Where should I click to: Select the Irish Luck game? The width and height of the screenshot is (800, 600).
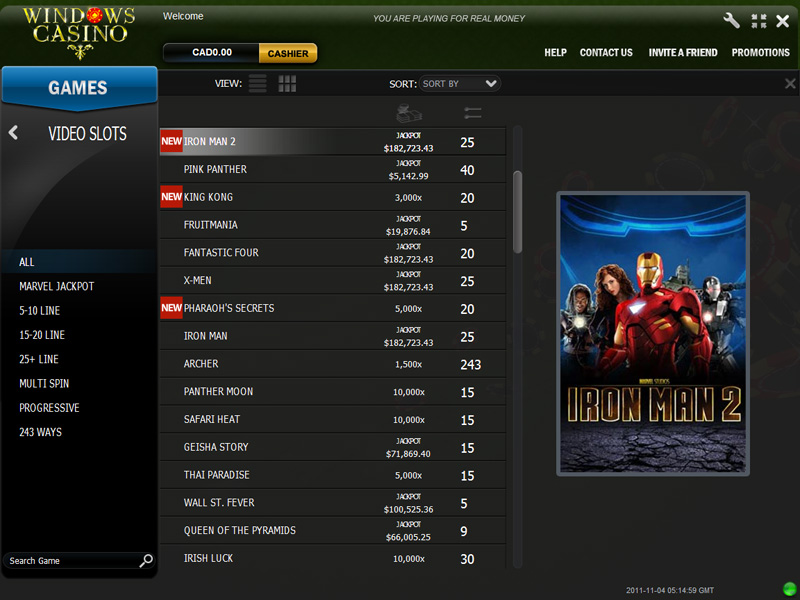[333, 558]
